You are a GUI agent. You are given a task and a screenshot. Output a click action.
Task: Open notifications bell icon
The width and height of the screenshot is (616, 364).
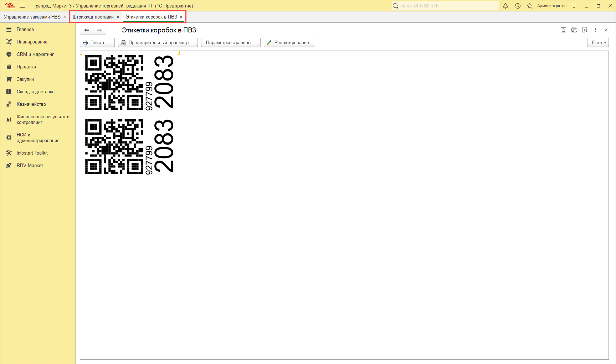[505, 6]
